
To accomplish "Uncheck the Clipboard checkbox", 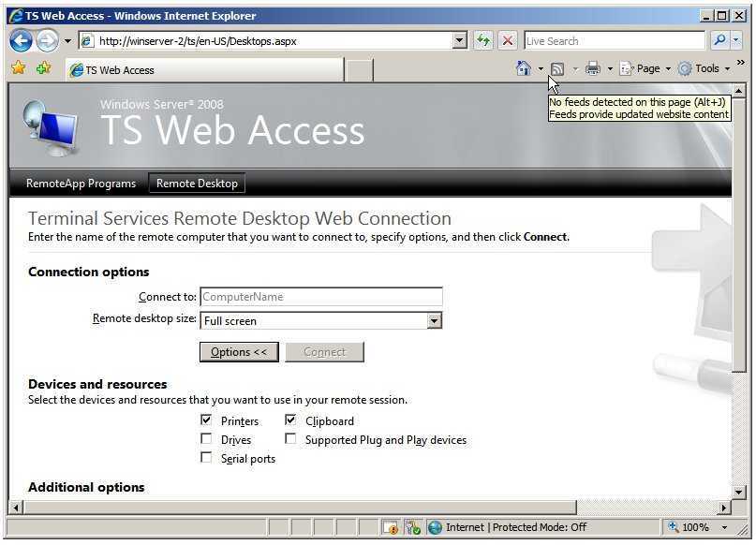I will [290, 420].
